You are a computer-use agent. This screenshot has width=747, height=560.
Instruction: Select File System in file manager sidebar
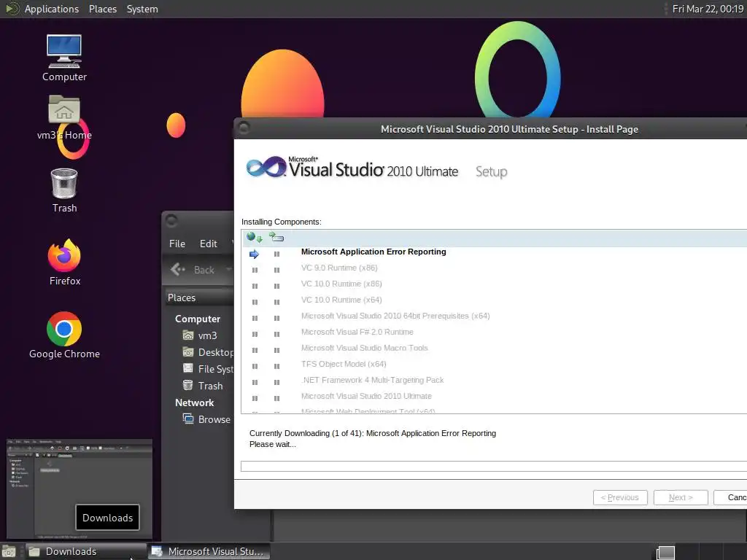pyautogui.click(x=208, y=369)
